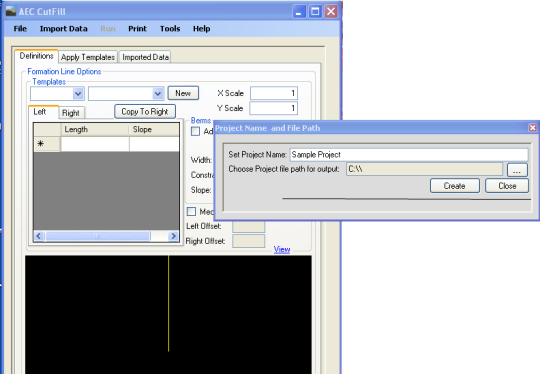The width and height of the screenshot is (540, 374).
Task: Click the grid scroll left arrow
Action: pos(39,236)
